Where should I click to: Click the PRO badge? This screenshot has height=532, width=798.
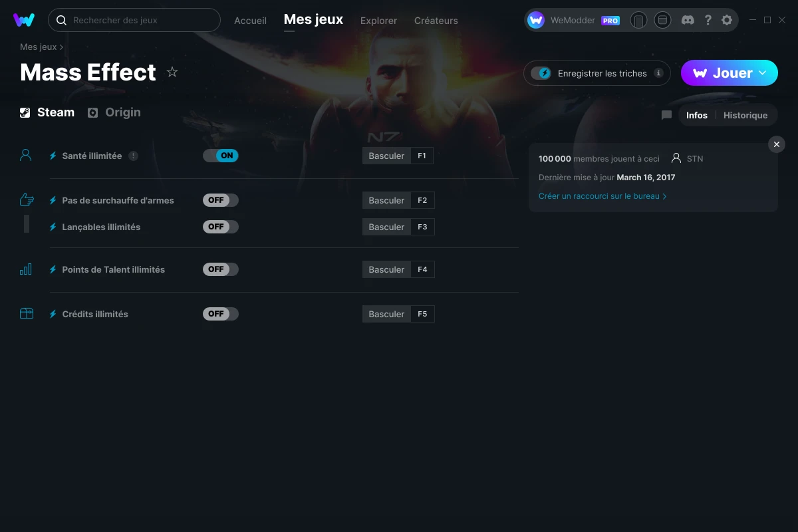(610, 21)
